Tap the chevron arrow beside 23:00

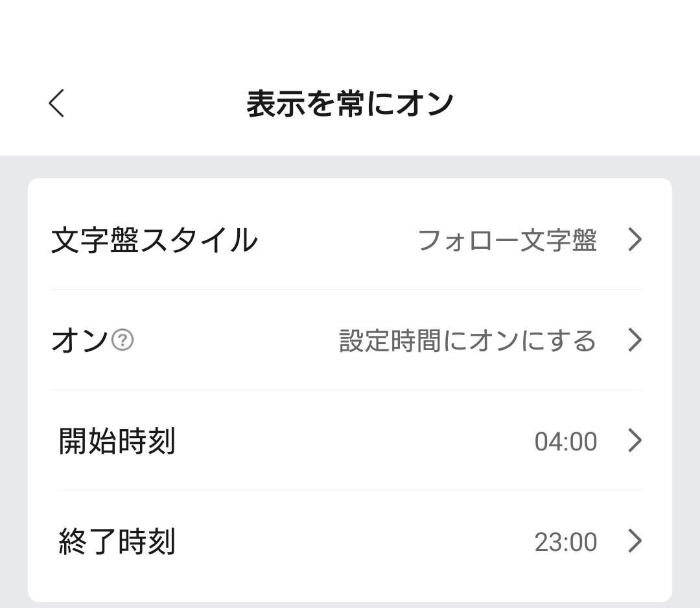click(635, 541)
